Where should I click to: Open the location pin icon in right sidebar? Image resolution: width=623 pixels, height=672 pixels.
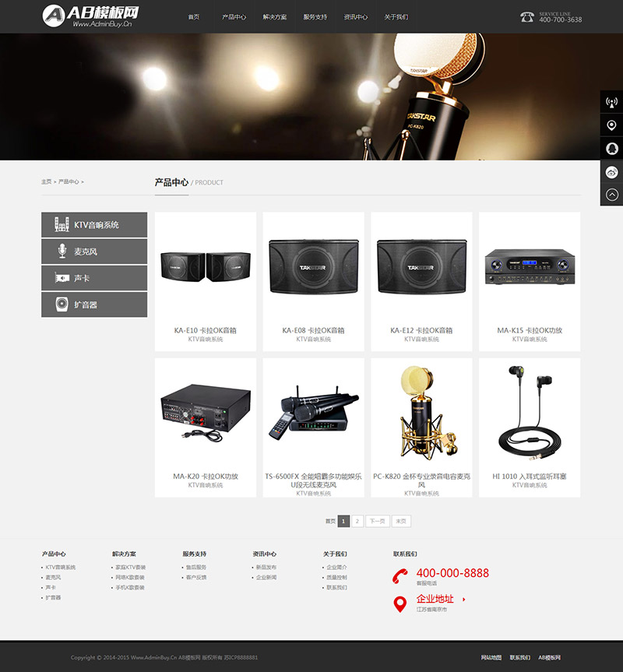point(611,125)
